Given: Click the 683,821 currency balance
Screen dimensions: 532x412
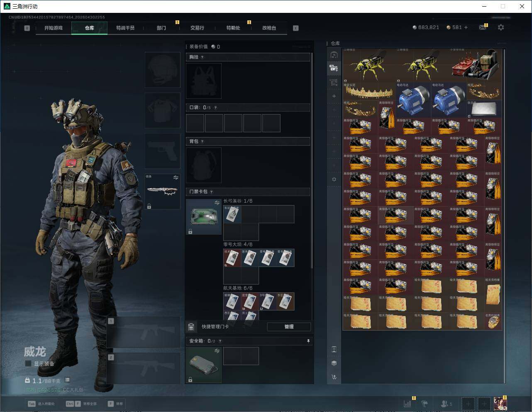Looking at the screenshot, I should pyautogui.click(x=426, y=27).
